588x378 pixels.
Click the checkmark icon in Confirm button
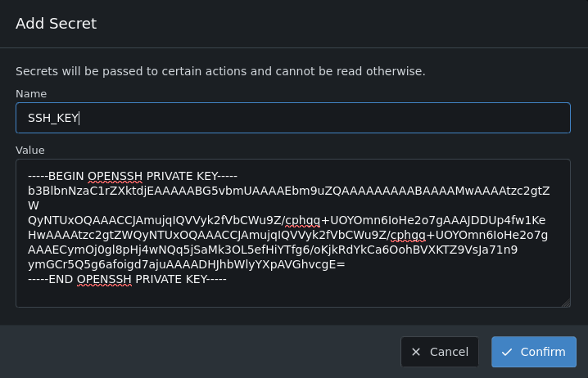pyautogui.click(x=507, y=352)
